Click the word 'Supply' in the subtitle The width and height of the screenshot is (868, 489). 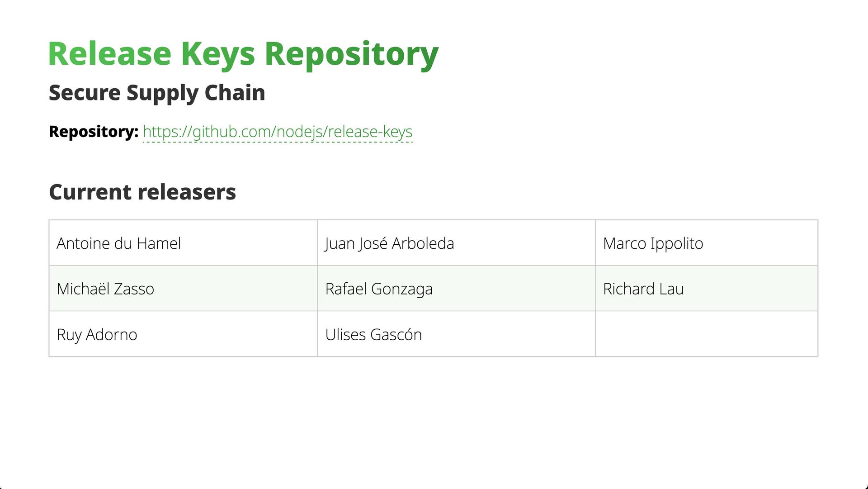(x=162, y=93)
